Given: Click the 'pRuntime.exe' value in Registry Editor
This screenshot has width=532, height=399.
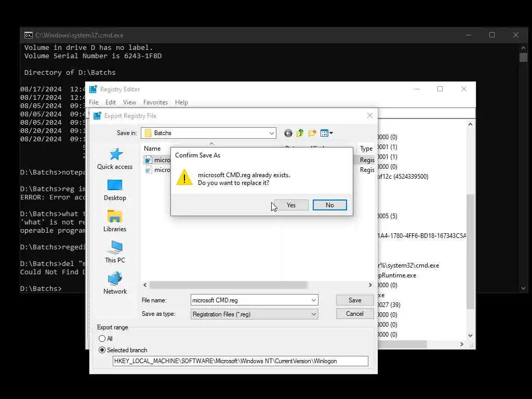Looking at the screenshot, I should pos(397,275).
